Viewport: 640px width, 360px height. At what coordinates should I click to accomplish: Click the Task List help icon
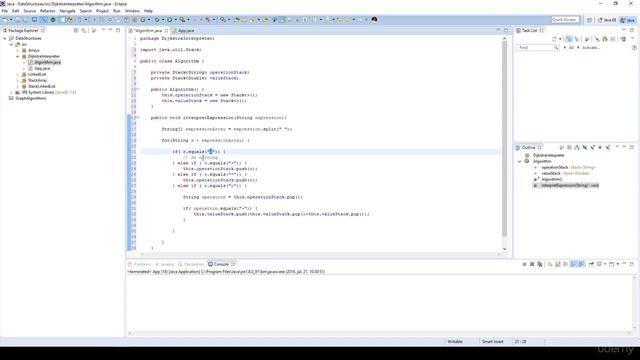tap(634, 48)
